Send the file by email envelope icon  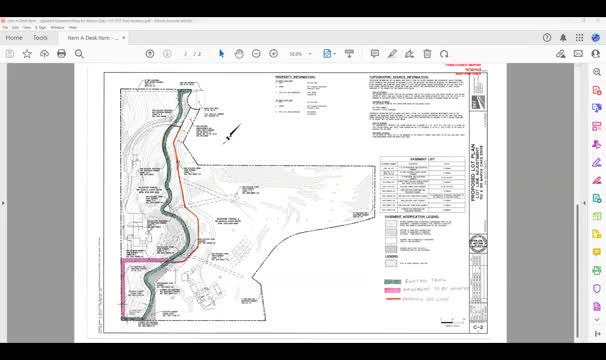click(578, 54)
